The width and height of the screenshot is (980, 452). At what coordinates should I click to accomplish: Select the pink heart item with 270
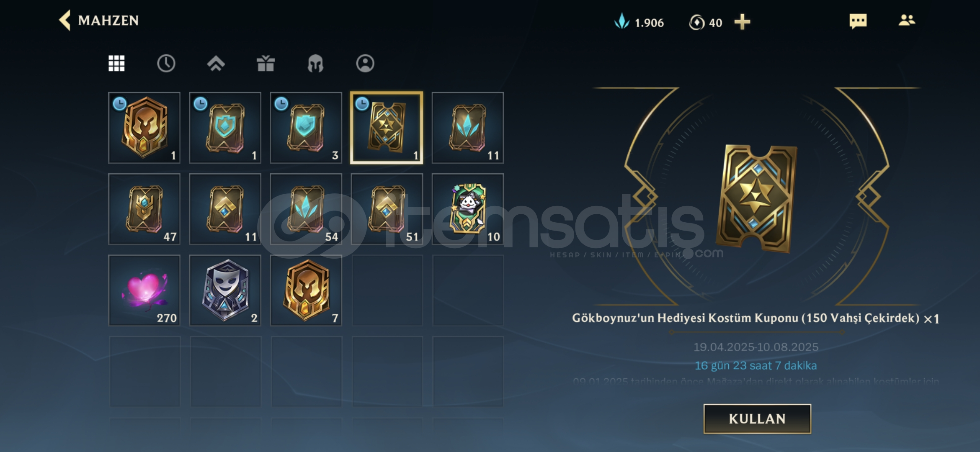point(144,290)
